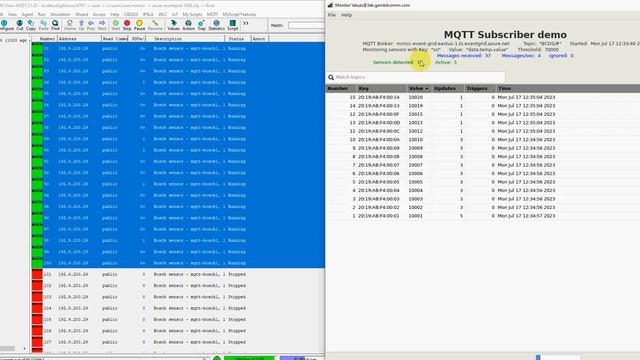The image size is (640, 360).
Task: Open the Action toolbar icon
Action: [188, 25]
